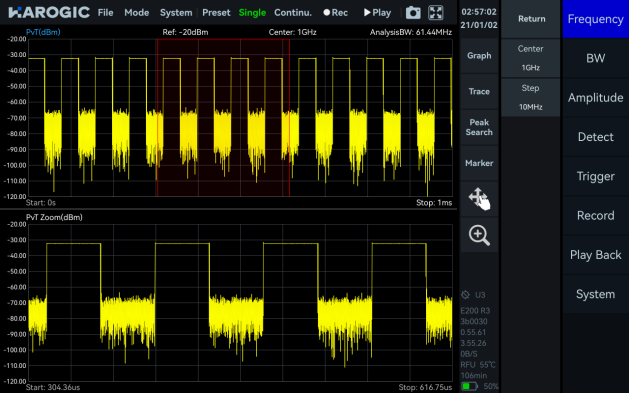Click the 02:57:02 clock display

coord(479,12)
